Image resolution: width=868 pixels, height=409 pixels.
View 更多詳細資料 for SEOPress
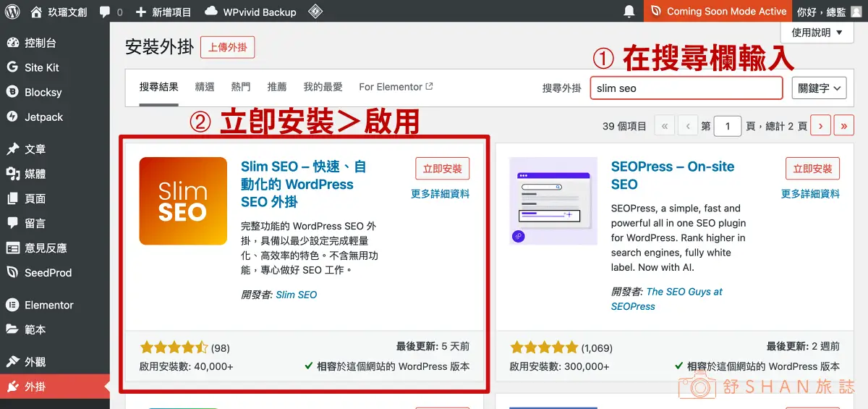810,194
